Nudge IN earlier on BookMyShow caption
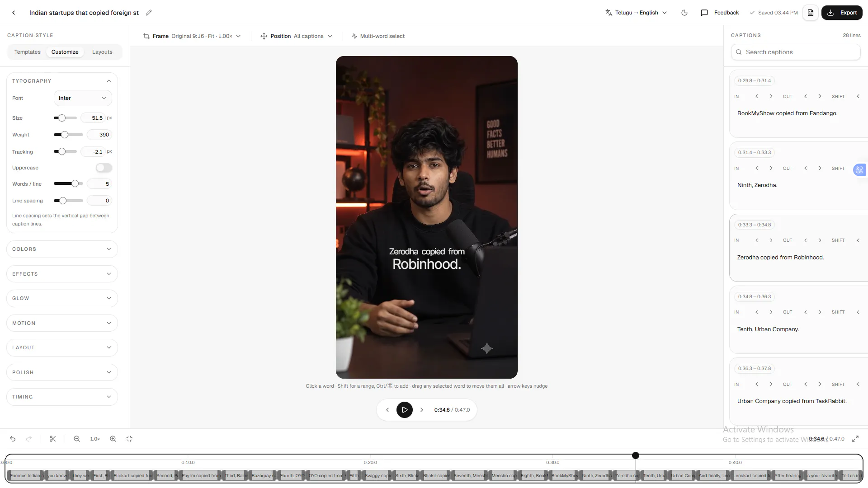868x488 pixels. coord(757,96)
